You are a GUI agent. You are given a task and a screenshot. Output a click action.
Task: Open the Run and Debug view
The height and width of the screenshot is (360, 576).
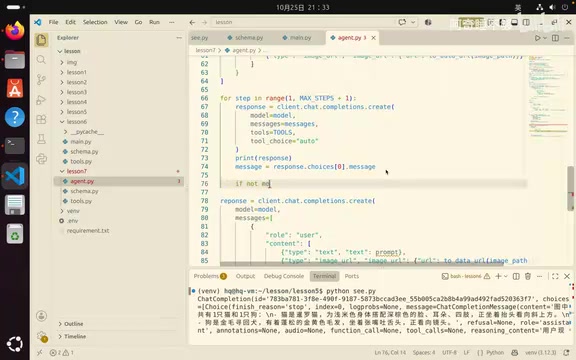click(41, 100)
